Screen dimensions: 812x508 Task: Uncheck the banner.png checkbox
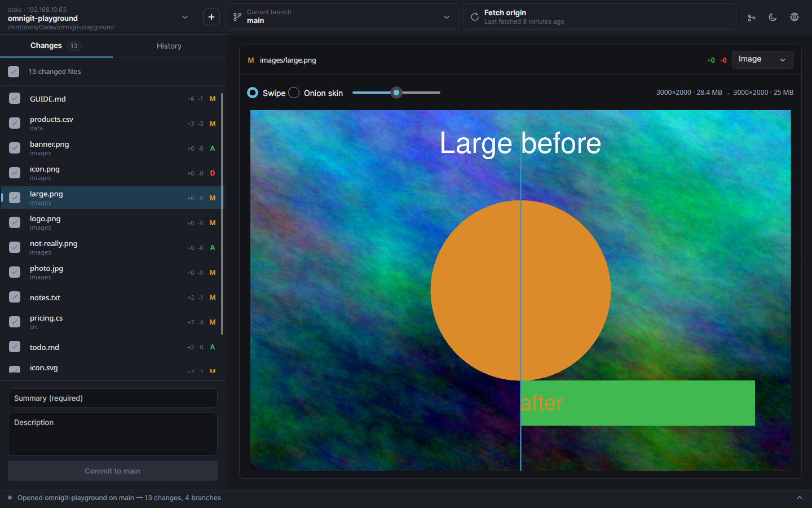click(15, 148)
